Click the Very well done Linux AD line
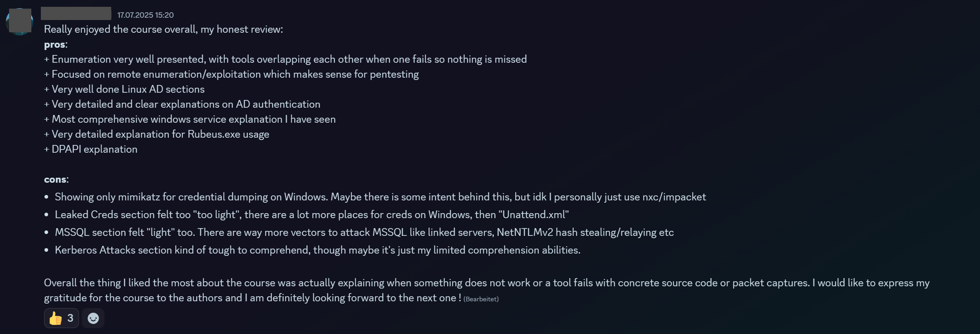The image size is (980, 334). pos(124,90)
